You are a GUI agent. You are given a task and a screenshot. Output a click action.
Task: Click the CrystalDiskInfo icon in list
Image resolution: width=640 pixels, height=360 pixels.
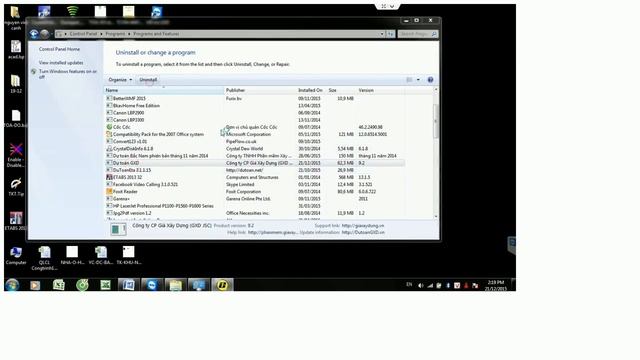pos(109,149)
